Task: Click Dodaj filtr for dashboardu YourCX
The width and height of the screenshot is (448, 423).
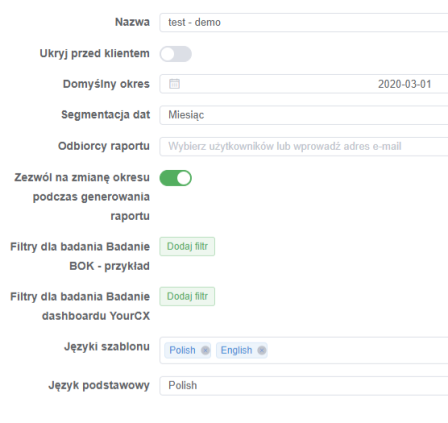Action: (x=187, y=296)
